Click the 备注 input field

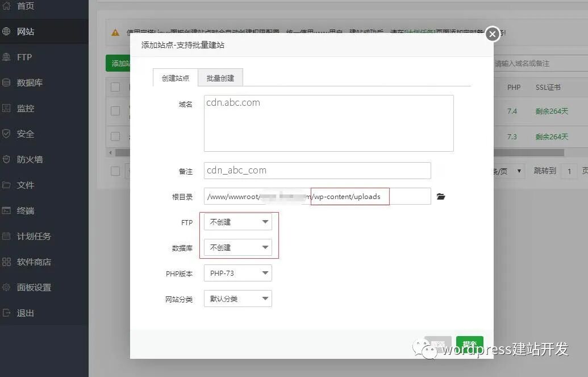pos(317,171)
